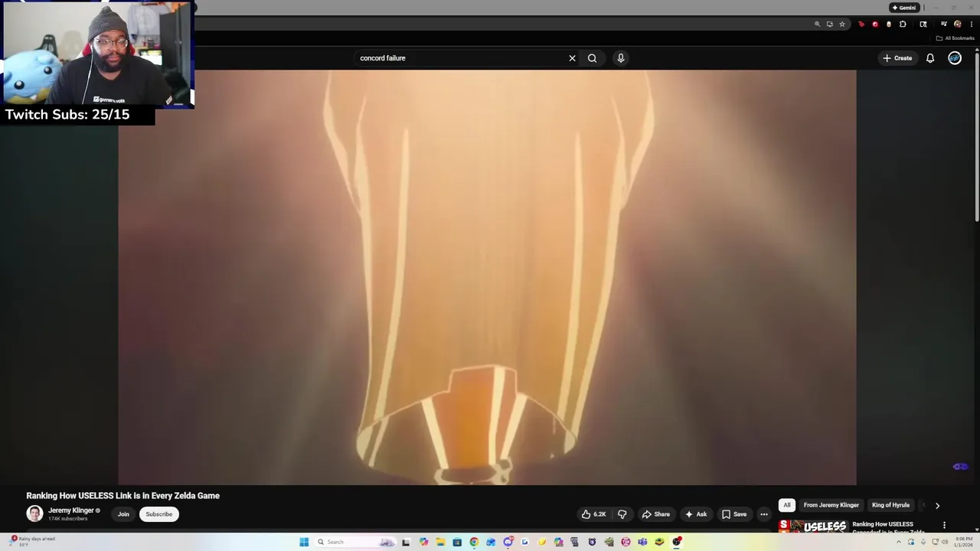This screenshot has width=980, height=551.
Task: Click the red circular checkmark extension icon
Action: [x=875, y=24]
